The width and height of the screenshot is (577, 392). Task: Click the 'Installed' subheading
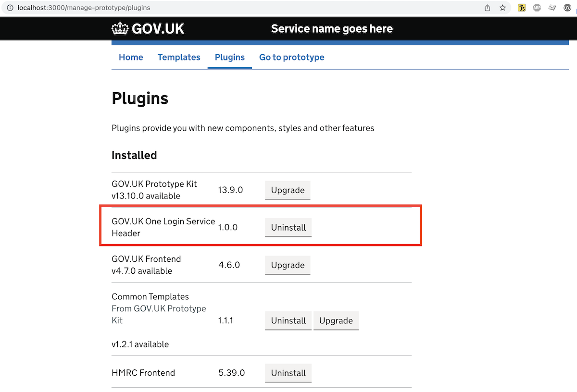[x=134, y=155]
